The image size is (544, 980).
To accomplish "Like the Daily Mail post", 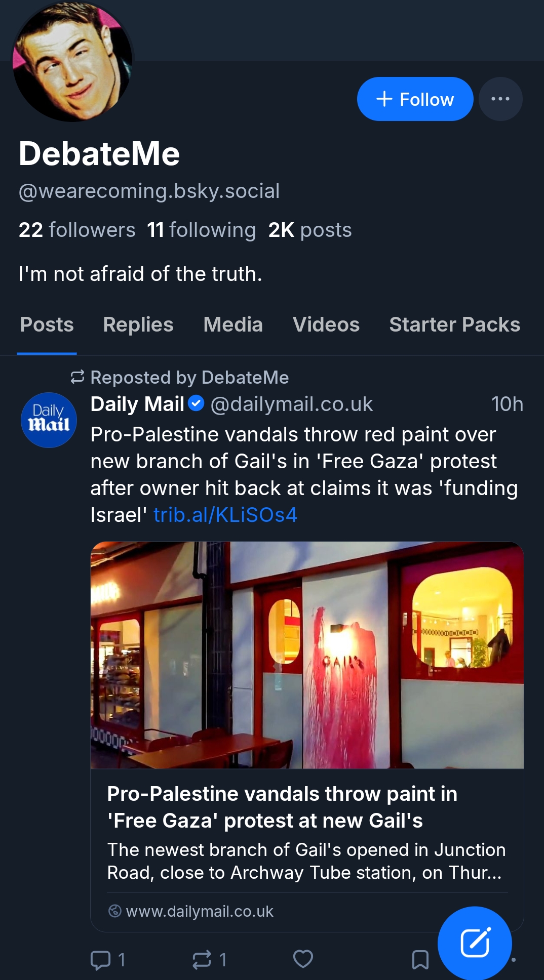I will coord(303,959).
